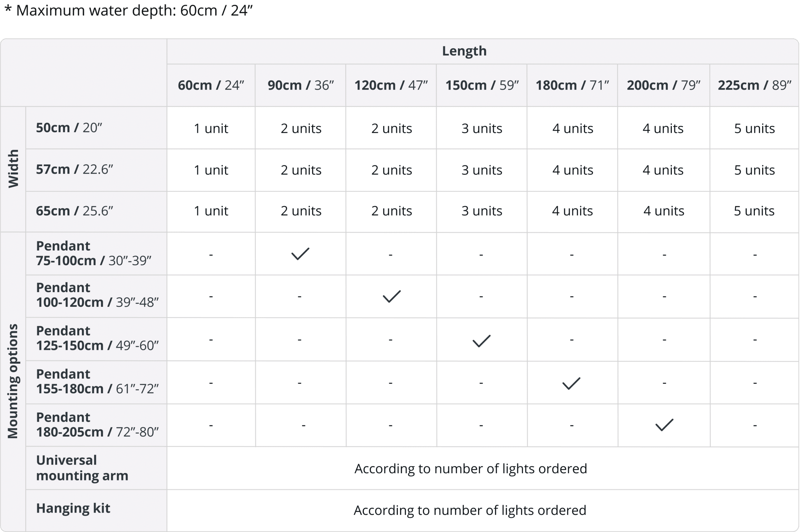This screenshot has height=532, width=800.
Task: Click '1 unit' in the 50cm width row
Action: point(211,129)
